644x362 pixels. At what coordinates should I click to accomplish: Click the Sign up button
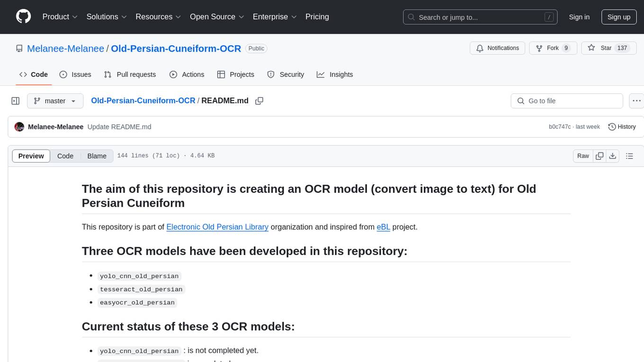(x=619, y=17)
